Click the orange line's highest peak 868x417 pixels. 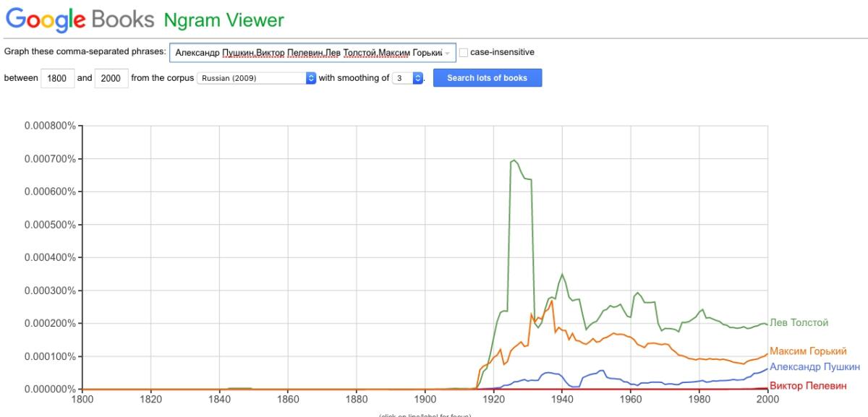(552, 301)
